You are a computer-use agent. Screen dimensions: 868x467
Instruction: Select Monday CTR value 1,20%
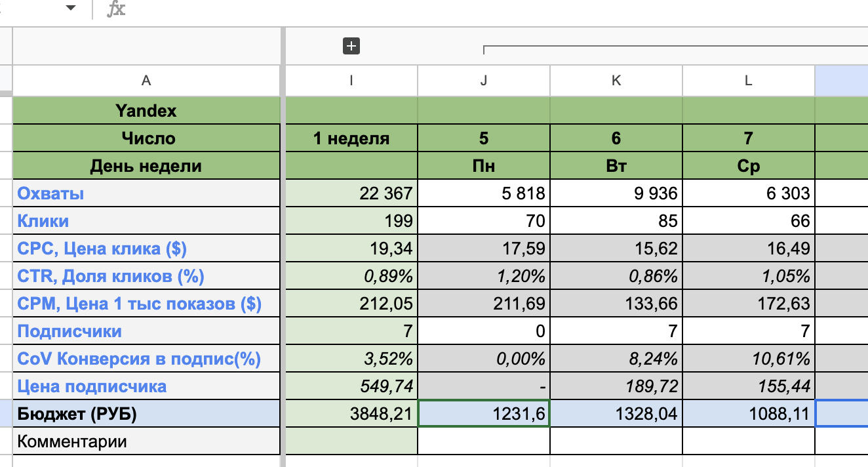pos(484,276)
